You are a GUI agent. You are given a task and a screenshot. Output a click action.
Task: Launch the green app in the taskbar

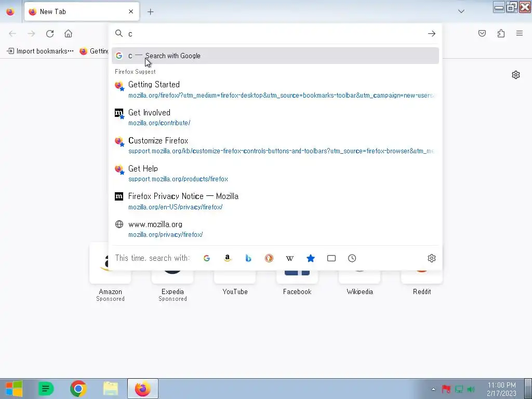(x=46, y=389)
